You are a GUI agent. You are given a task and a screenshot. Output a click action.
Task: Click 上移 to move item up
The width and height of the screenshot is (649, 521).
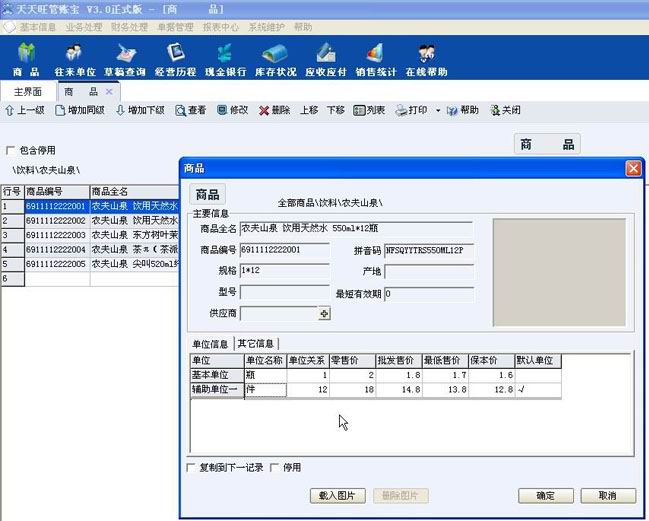[x=309, y=110]
